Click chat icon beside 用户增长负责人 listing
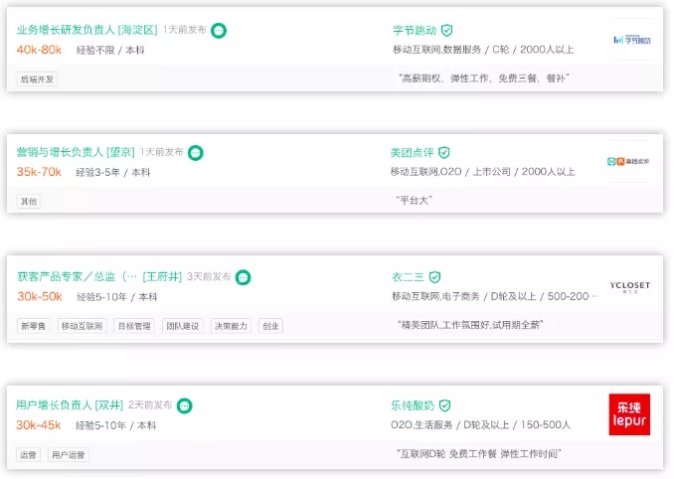Viewport: 677px width, 479px height. (185, 406)
